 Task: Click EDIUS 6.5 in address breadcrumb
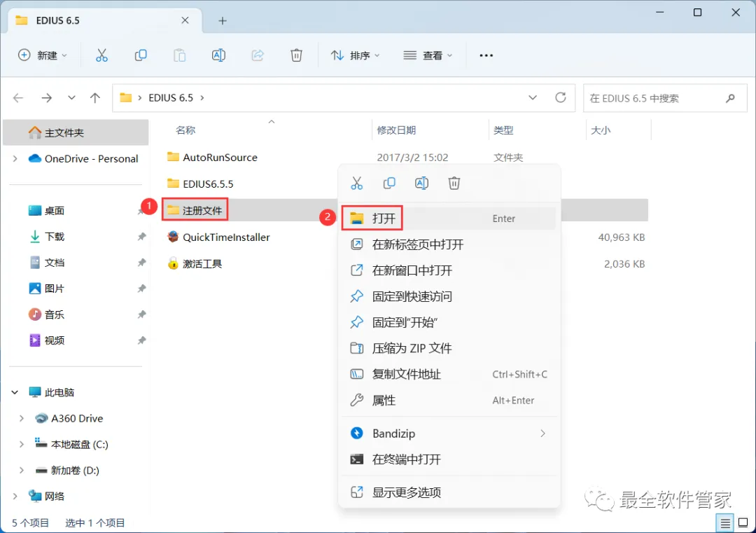click(171, 98)
